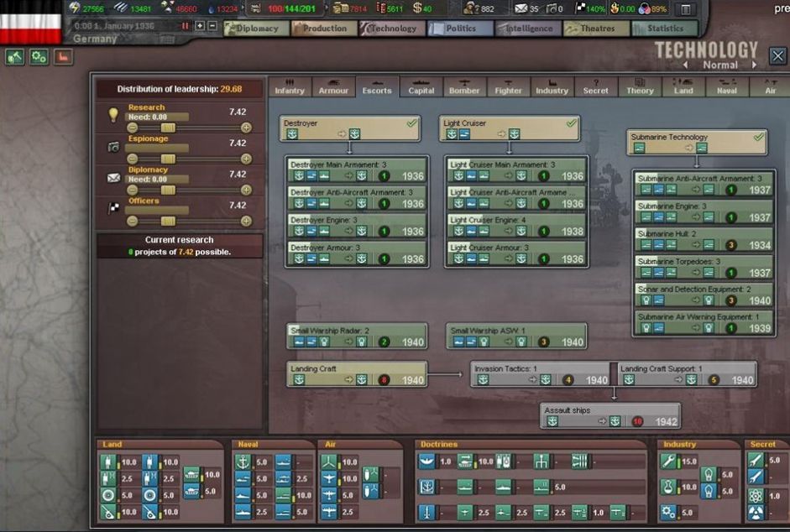Click the German flag in the corner

(x=31, y=23)
